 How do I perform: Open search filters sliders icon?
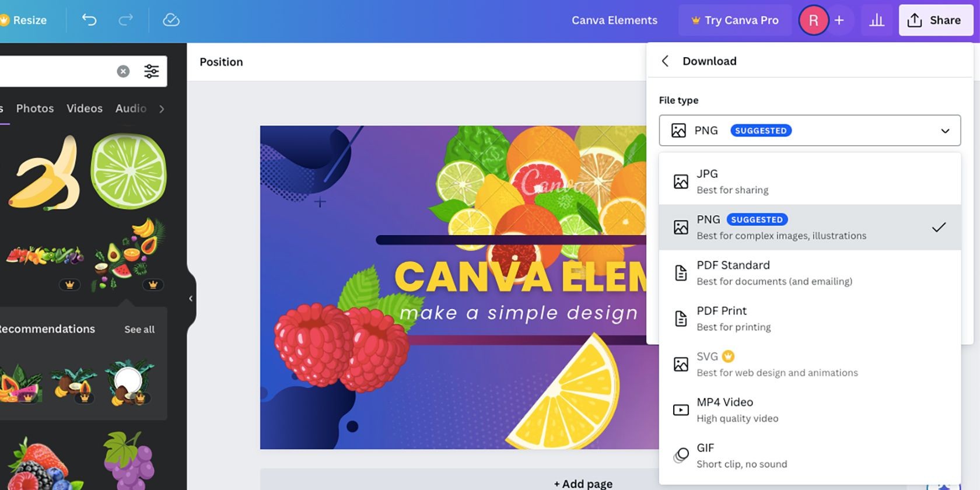[x=152, y=71]
